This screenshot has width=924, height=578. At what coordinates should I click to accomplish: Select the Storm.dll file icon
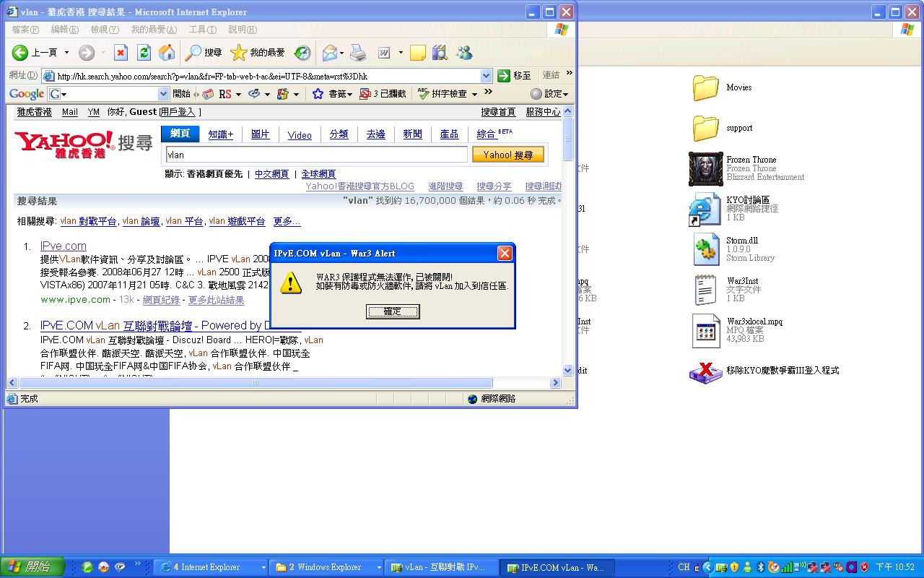[x=705, y=250]
